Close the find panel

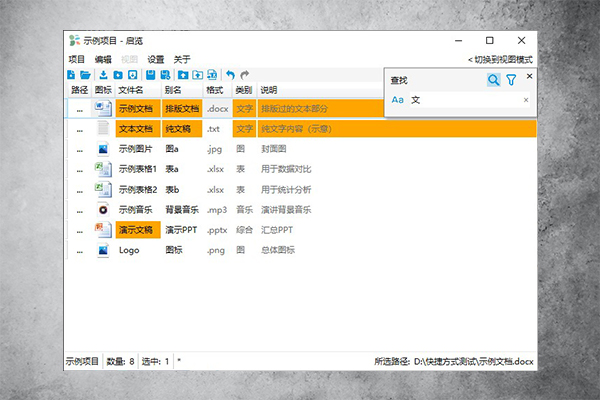click(529, 76)
